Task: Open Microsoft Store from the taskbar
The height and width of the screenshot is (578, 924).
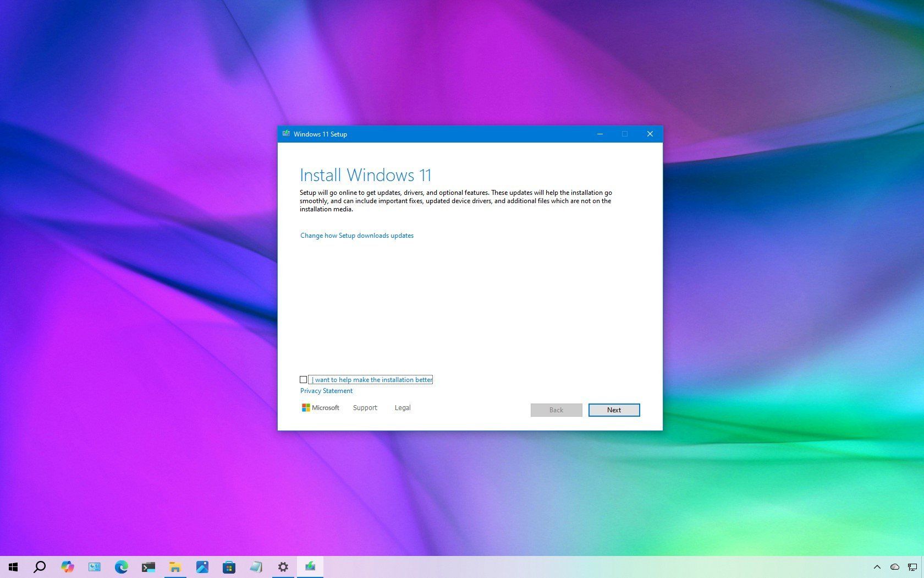Action: point(229,567)
